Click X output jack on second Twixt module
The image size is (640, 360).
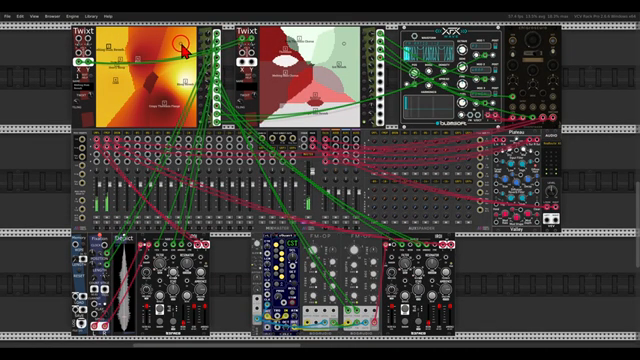(x=242, y=62)
